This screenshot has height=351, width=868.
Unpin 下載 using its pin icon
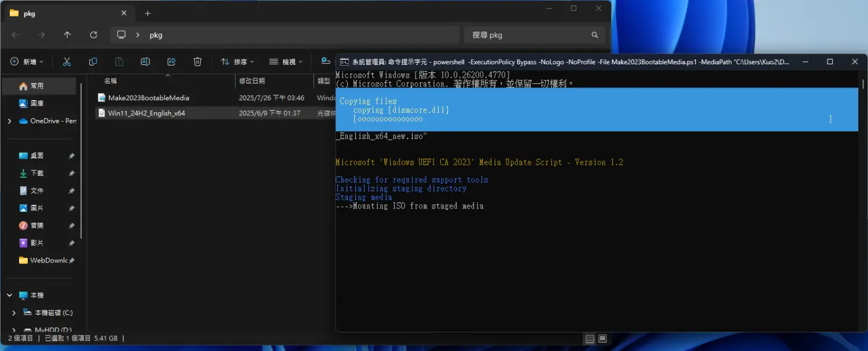click(72, 173)
